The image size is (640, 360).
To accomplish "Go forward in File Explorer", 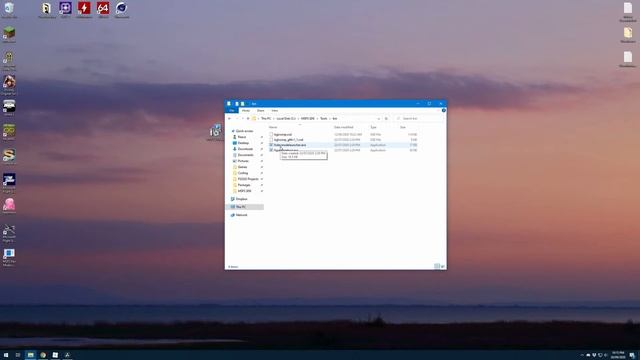I will point(236,118).
